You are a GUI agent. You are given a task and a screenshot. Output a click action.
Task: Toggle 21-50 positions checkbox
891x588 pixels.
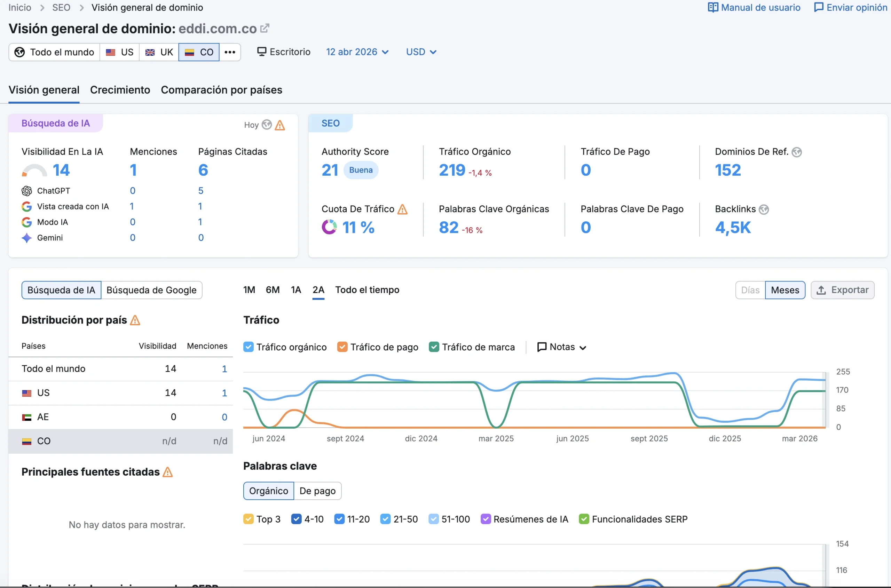[385, 519]
